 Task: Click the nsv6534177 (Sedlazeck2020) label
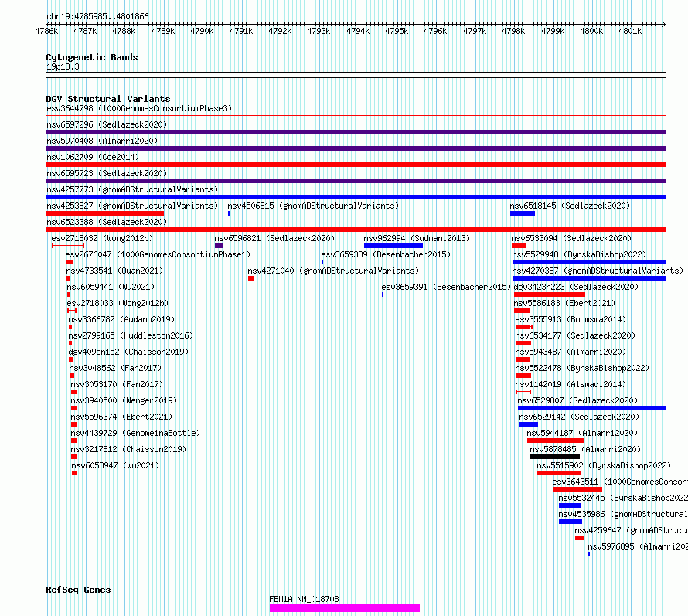tap(575, 335)
